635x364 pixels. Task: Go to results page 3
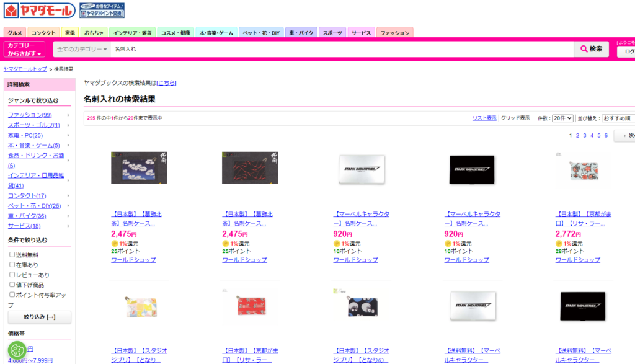click(x=585, y=136)
